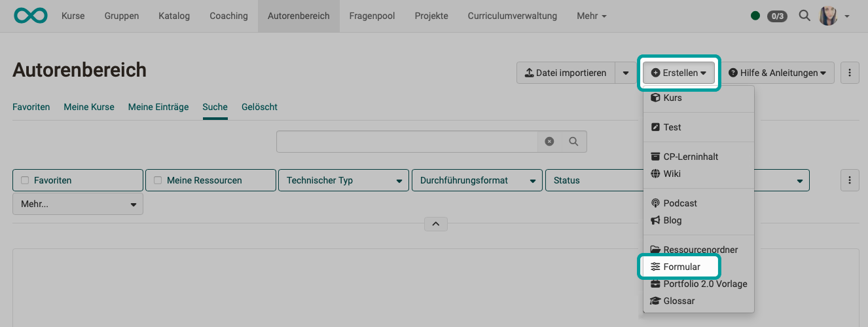Screen dimensions: 868x327
Task: Choose Blog in the Erstellen menu
Action: tap(698, 220)
